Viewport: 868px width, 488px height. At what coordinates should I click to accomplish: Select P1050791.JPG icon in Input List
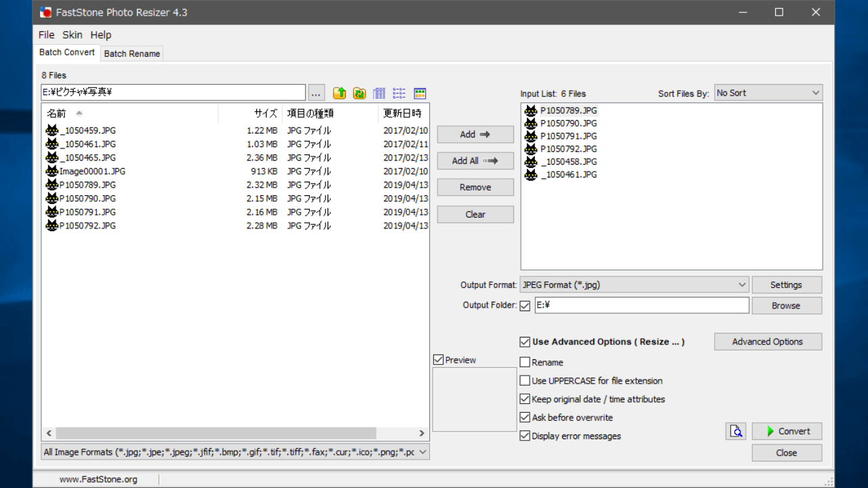pos(531,136)
